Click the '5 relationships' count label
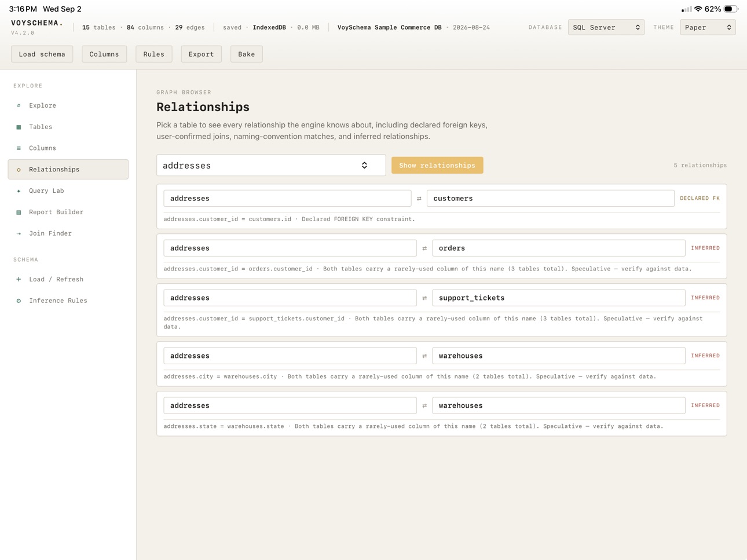 click(700, 165)
